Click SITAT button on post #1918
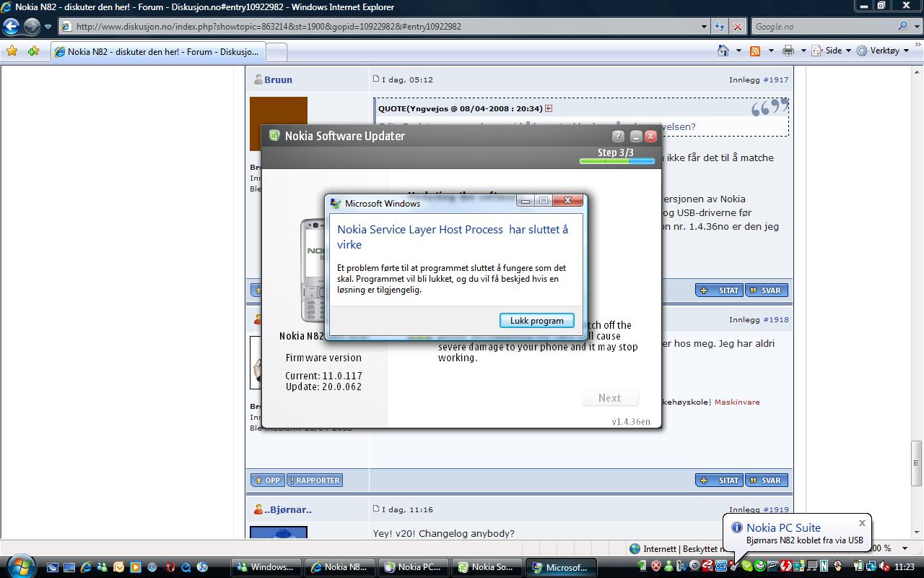This screenshot has height=578, width=924. [x=720, y=480]
